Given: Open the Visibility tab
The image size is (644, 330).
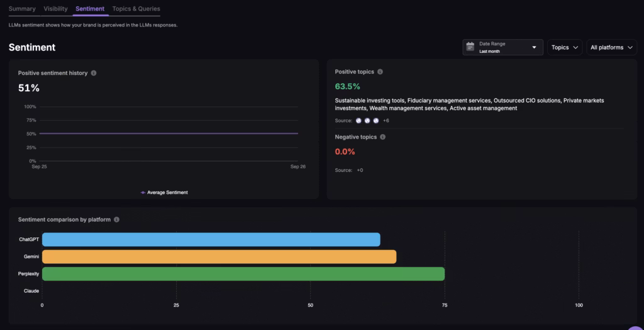Looking at the screenshot, I should tap(55, 9).
